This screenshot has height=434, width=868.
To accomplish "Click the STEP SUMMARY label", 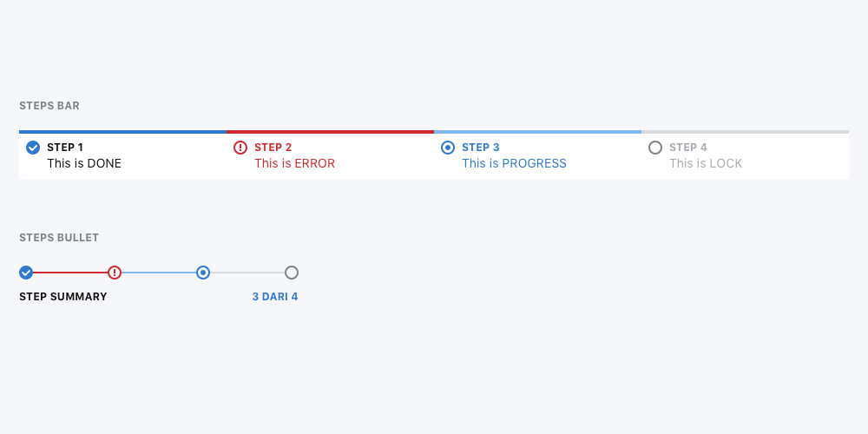I will [63, 297].
